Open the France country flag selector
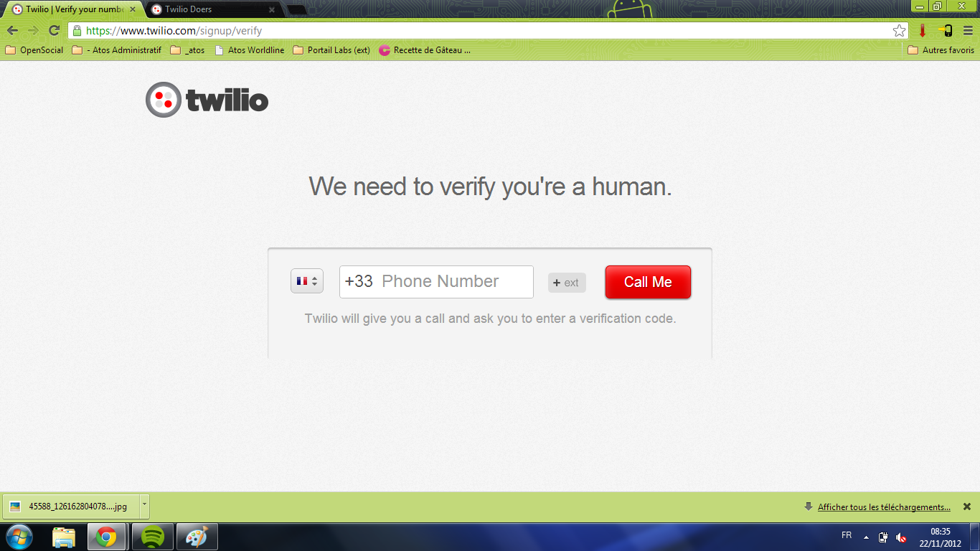 307,281
